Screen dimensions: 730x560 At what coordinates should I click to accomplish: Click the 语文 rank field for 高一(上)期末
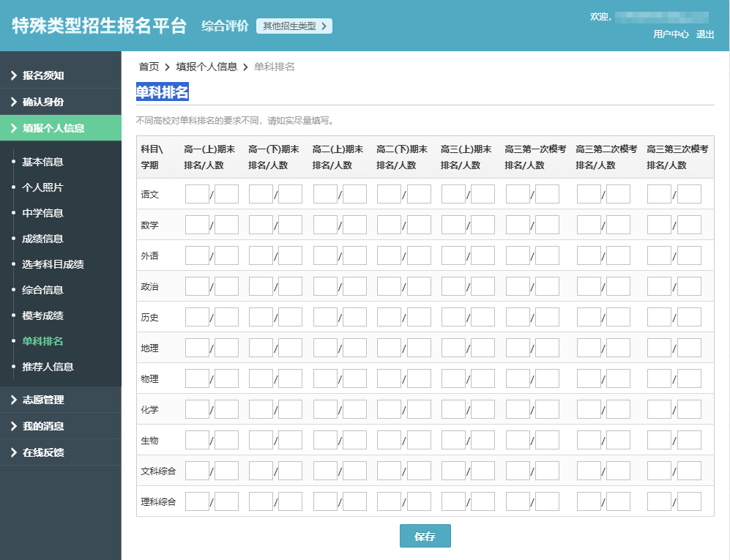[197, 193]
